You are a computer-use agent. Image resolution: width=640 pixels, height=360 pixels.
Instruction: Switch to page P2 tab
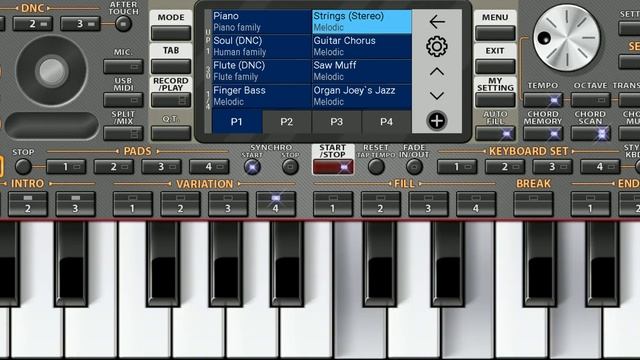(287, 122)
